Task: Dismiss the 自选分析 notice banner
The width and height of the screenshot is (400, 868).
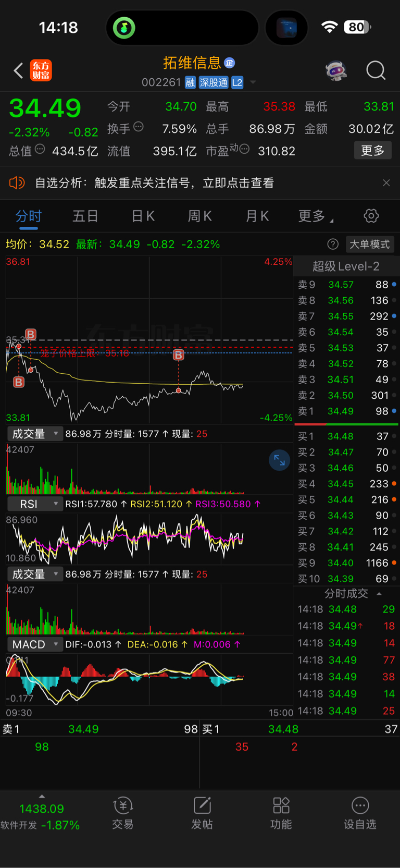Action: click(386, 183)
